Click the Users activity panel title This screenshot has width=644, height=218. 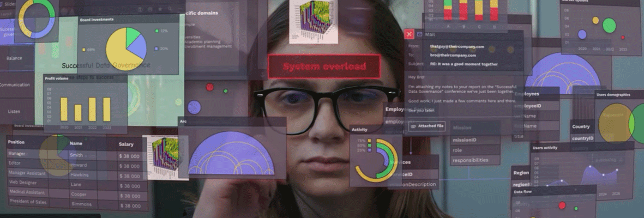tap(545, 147)
